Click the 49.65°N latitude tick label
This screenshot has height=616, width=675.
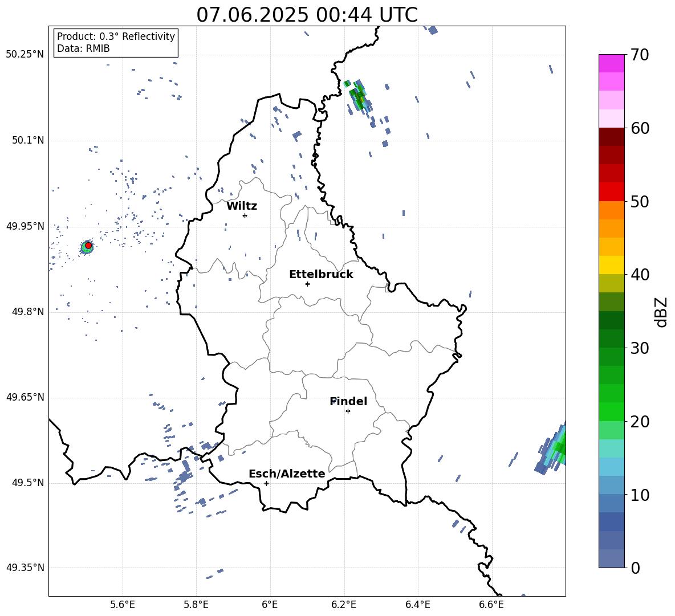[x=25, y=398]
